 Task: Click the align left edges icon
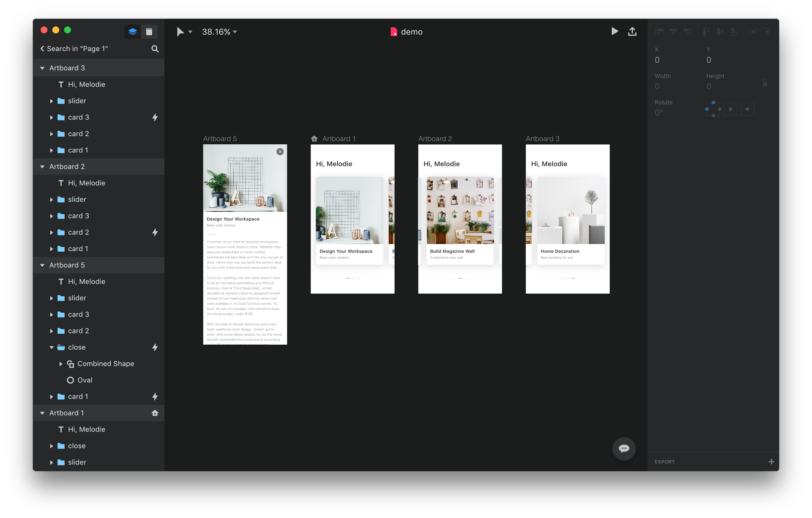pyautogui.click(x=660, y=31)
